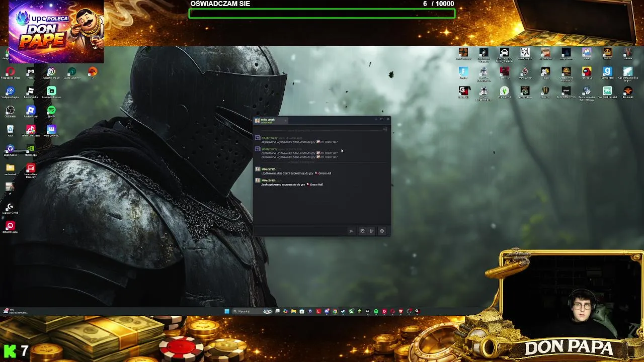
Task: Send the message in the Steam chat
Action: [x=351, y=231]
